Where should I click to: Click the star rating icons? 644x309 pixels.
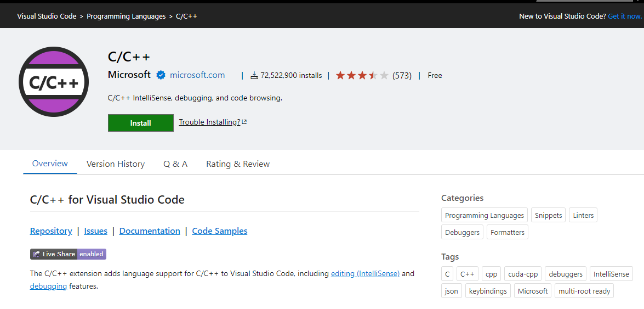(x=362, y=76)
